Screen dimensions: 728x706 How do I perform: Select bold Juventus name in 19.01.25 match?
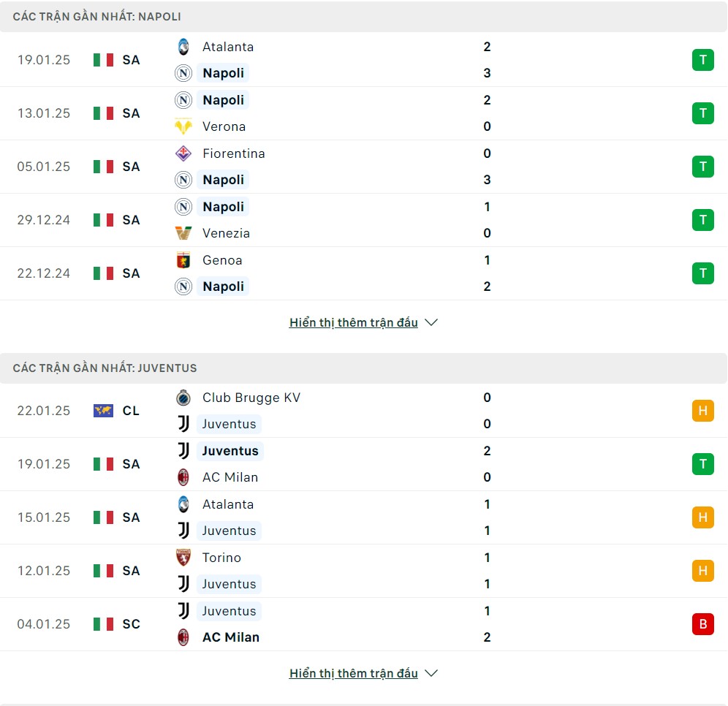[x=230, y=451]
